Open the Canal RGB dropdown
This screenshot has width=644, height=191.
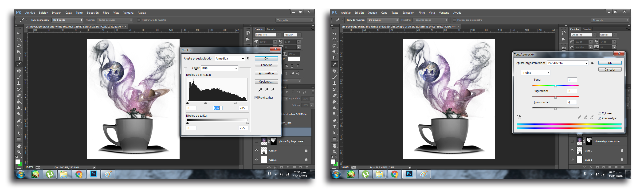click(x=219, y=68)
